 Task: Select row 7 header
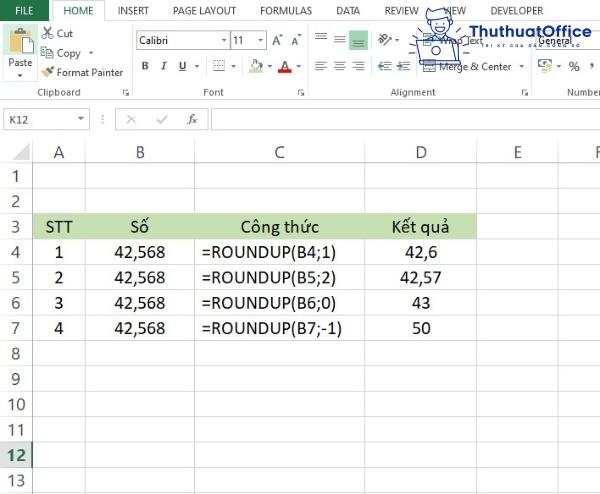[x=16, y=328]
